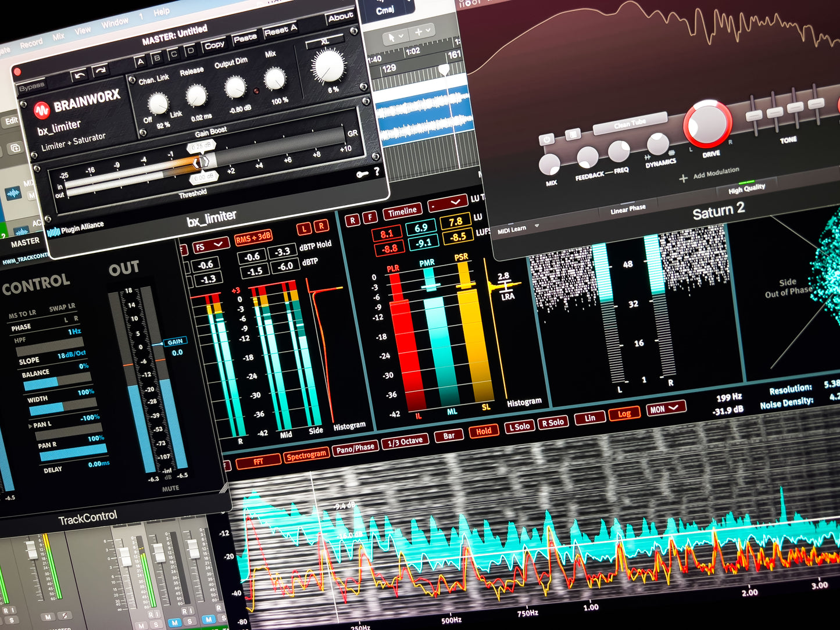Open the MIDI Learn dropdown arrow
840x630 pixels.
[x=537, y=225]
